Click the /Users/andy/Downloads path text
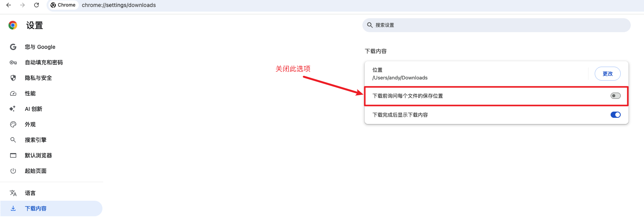Screen dimensions: 644x217 coord(400,78)
